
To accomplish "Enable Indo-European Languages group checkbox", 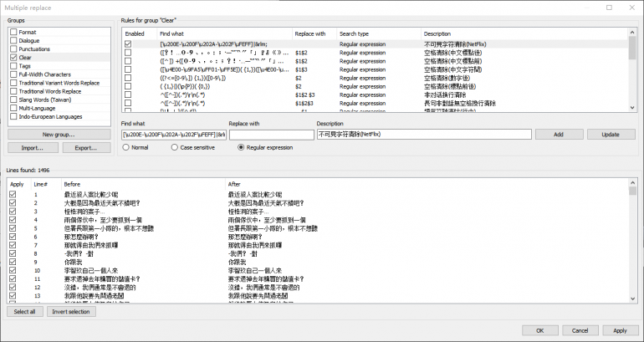I will pos(13,116).
